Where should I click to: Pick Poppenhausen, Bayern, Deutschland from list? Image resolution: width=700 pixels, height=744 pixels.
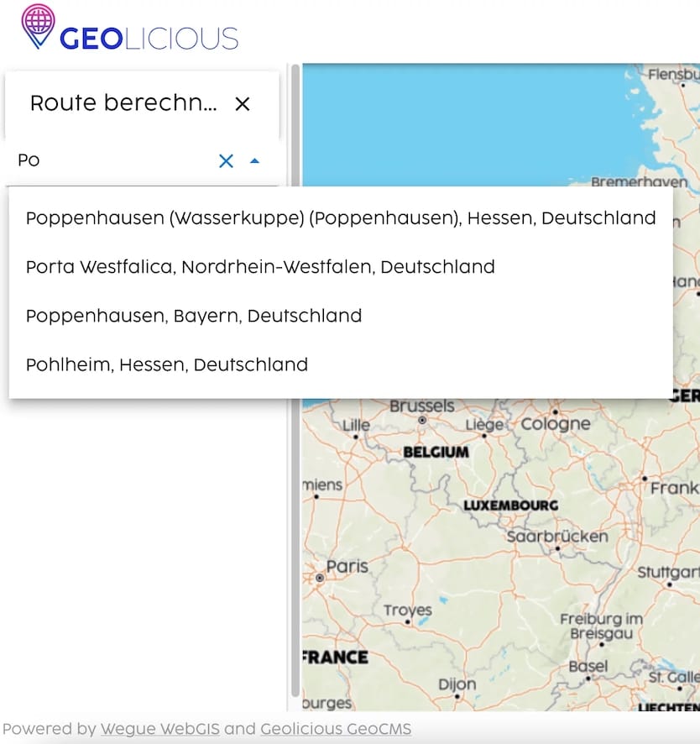coord(194,316)
